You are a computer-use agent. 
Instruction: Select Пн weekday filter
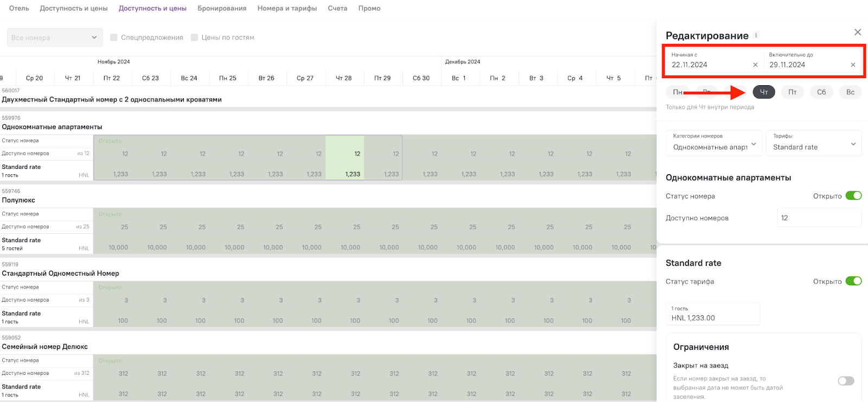click(x=678, y=92)
